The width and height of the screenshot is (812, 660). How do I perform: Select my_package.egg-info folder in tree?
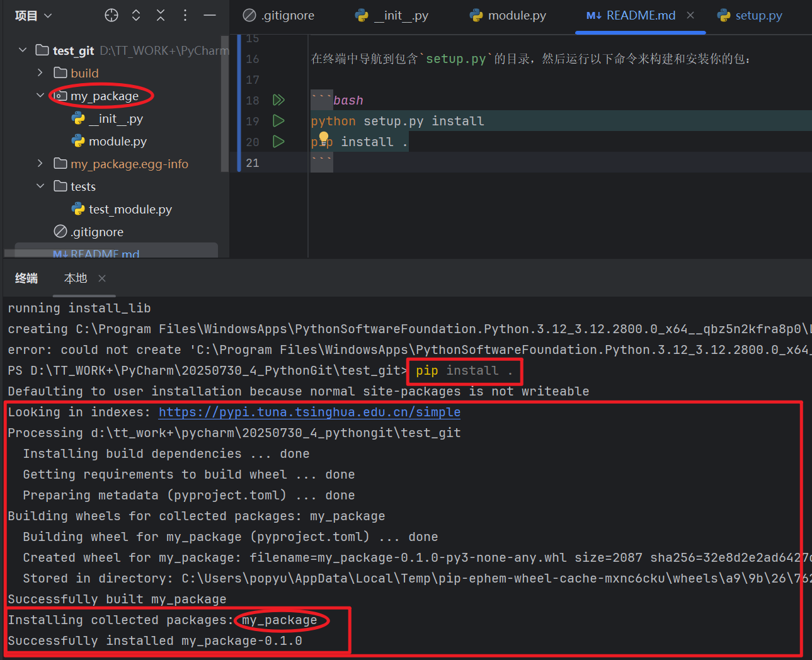[x=129, y=164]
